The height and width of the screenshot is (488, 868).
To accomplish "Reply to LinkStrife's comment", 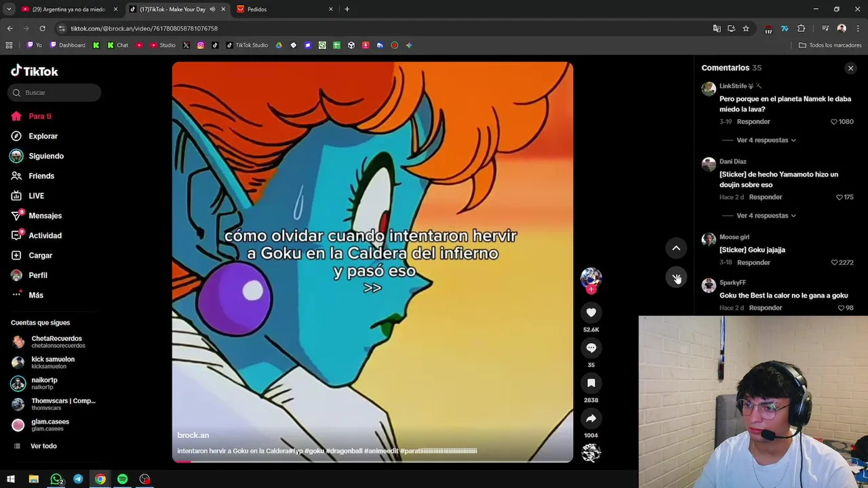I will click(x=753, y=122).
